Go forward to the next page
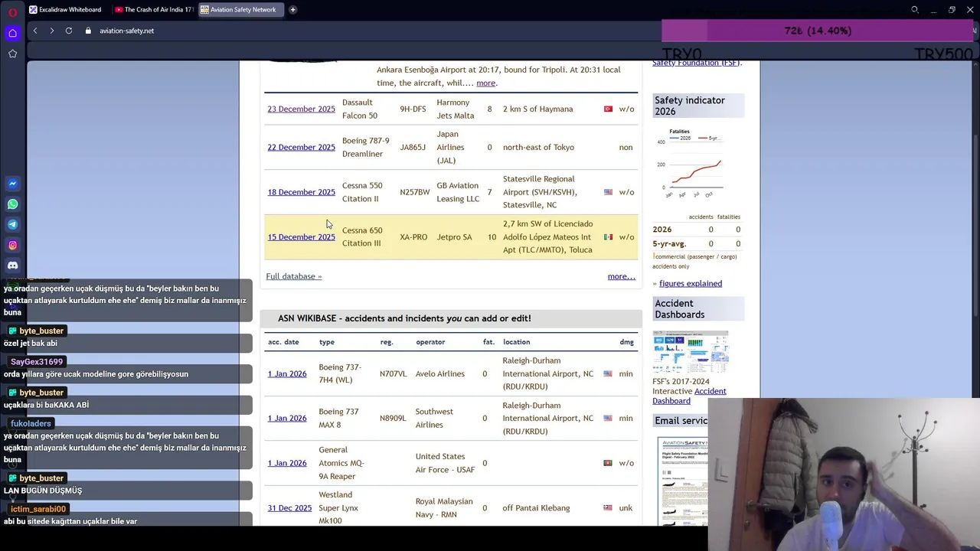 point(51,31)
